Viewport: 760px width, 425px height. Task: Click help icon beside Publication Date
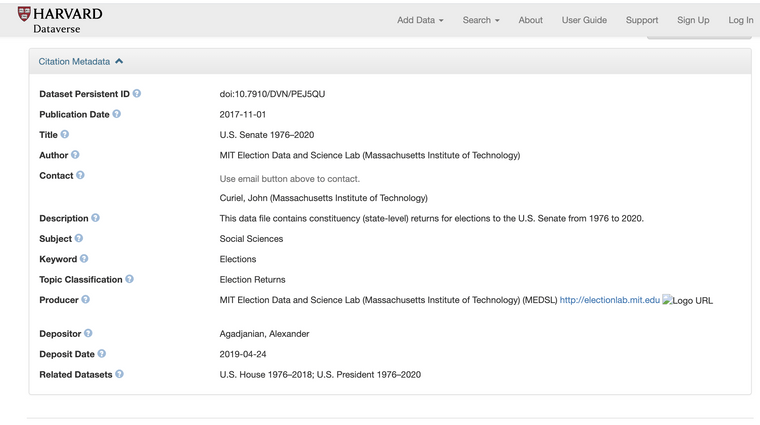pos(117,114)
